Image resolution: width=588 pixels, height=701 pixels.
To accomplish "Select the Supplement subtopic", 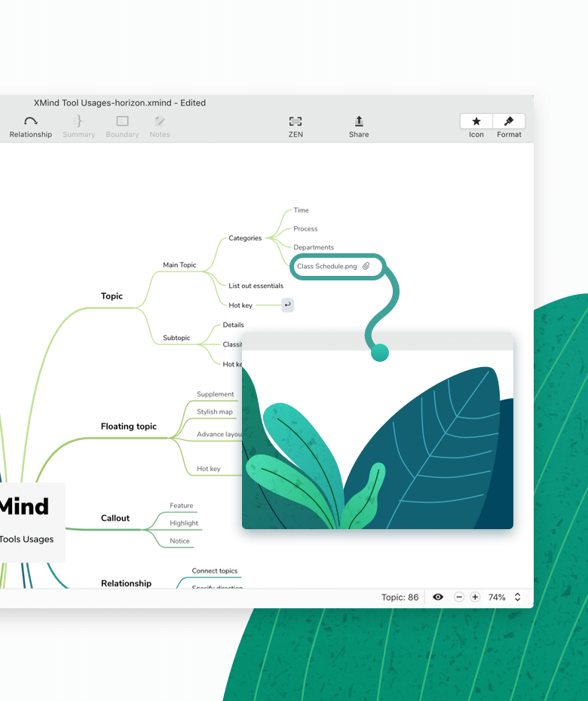I will (215, 394).
